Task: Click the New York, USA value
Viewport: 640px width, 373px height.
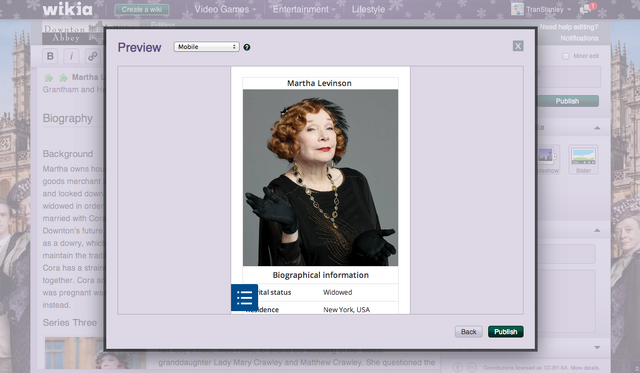Action: pos(347,310)
